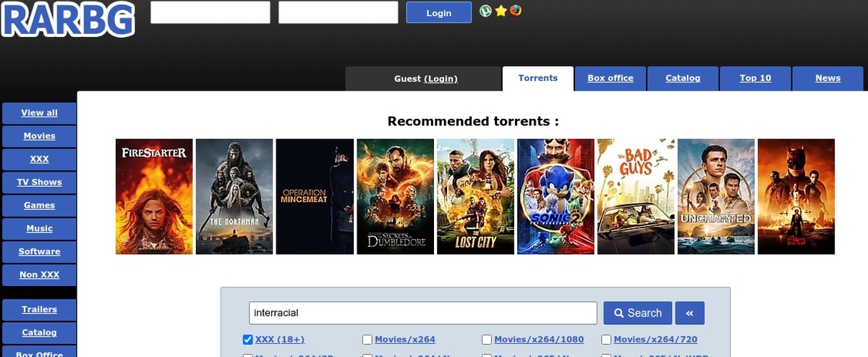The width and height of the screenshot is (868, 357).
Task: Open the Top 10 tab
Action: [755, 78]
